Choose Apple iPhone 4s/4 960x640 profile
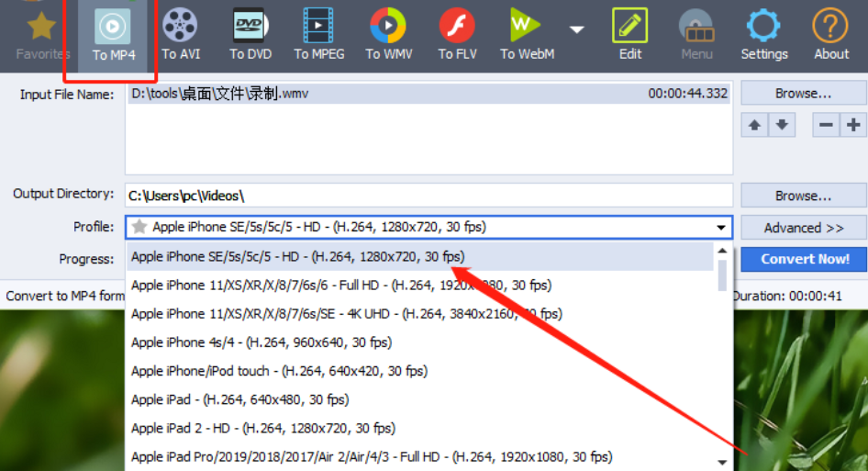 pos(419,342)
